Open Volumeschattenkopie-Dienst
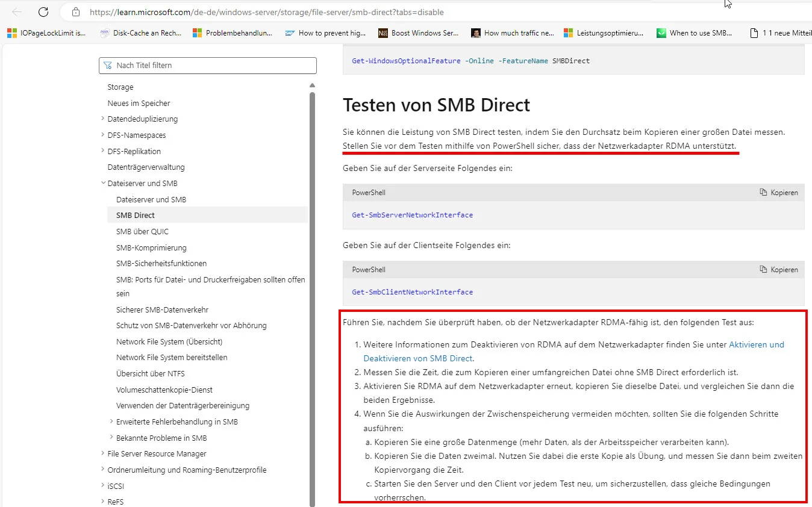This screenshot has height=507, width=812. click(164, 390)
